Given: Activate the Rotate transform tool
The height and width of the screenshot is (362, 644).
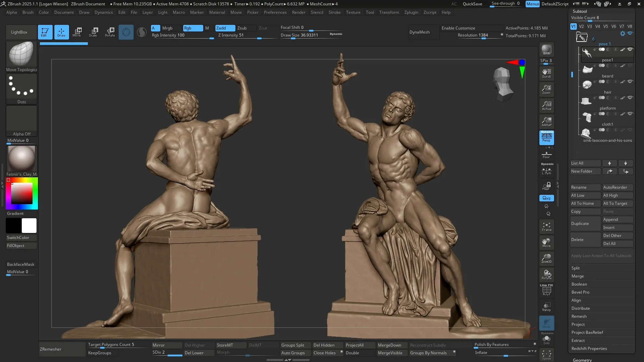Looking at the screenshot, I should click(110, 32).
